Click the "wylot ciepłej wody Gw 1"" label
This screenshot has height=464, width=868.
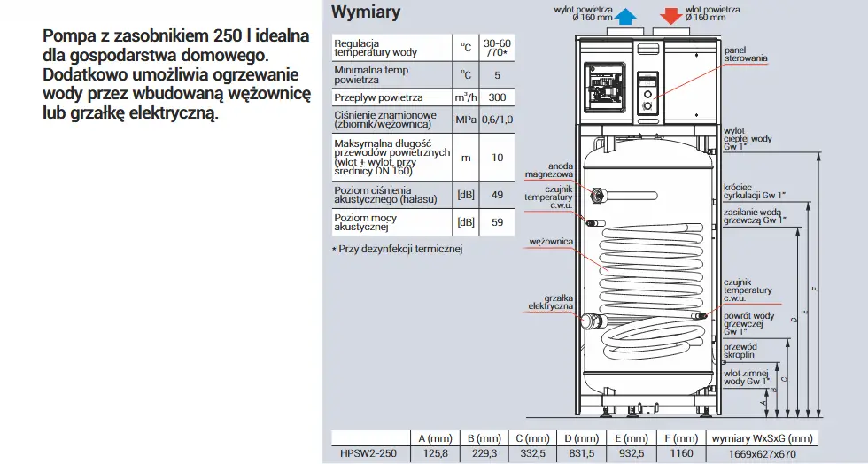[x=748, y=138]
